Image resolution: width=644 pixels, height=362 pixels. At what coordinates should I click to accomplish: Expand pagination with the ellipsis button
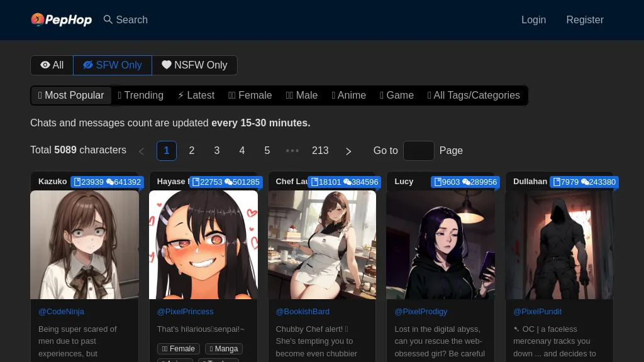point(292,151)
